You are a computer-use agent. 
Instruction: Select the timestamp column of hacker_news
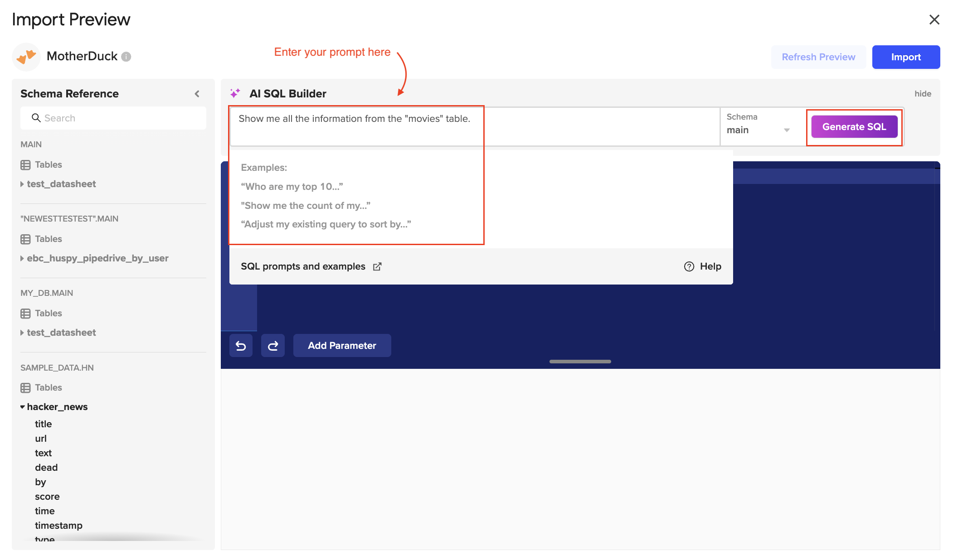tap(59, 526)
